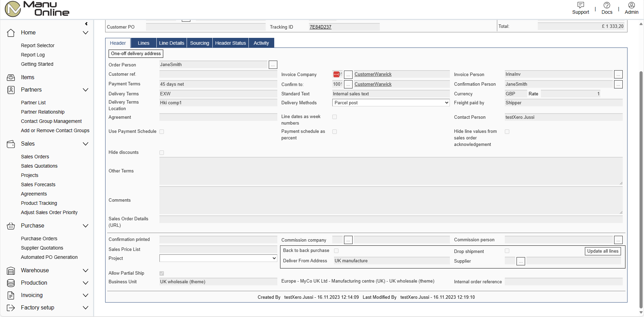Open the Sourcing tab
This screenshot has height=317, width=644.
199,43
